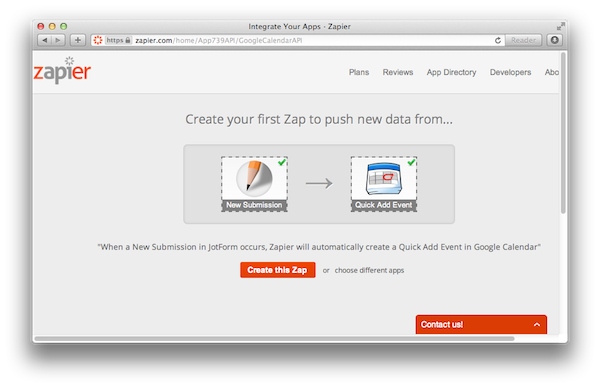
Task: Open the Plans page
Action: click(x=359, y=72)
